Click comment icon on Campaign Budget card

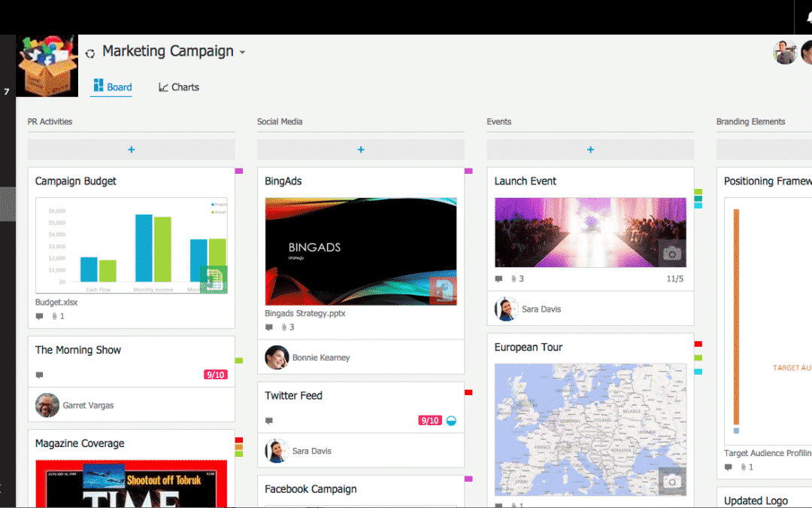(x=39, y=316)
